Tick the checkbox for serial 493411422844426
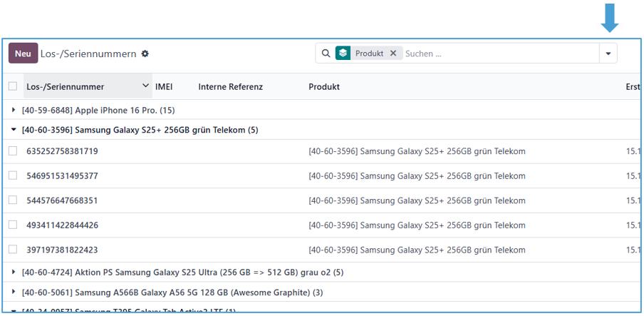This screenshot has width=644, height=316. coord(13,225)
